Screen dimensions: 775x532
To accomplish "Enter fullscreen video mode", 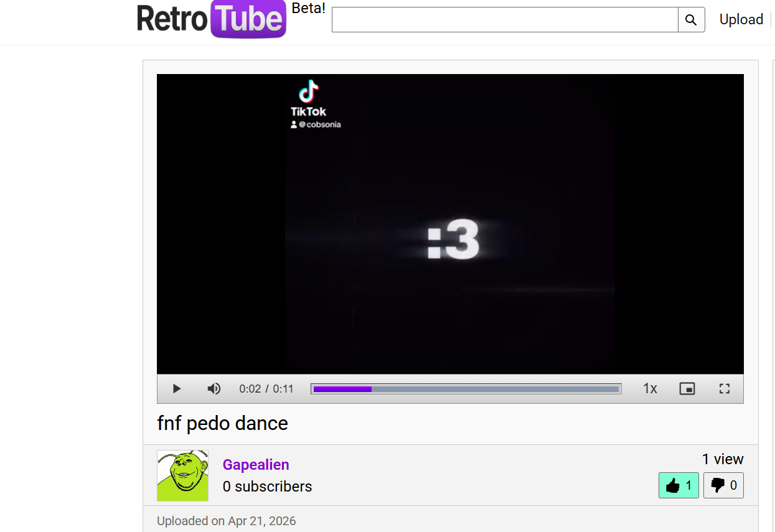I will (x=724, y=389).
